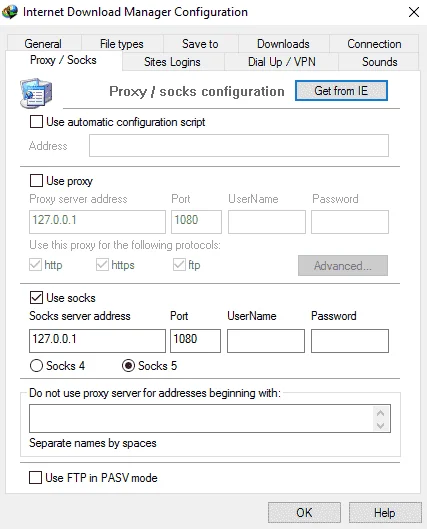The width and height of the screenshot is (427, 529).
Task: Click OK to confirm settings
Action: tap(304, 512)
